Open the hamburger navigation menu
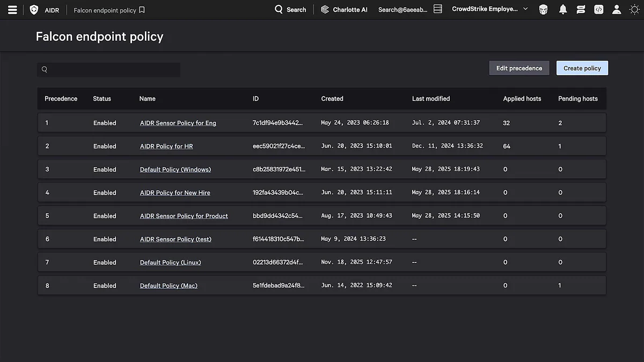 click(12, 9)
